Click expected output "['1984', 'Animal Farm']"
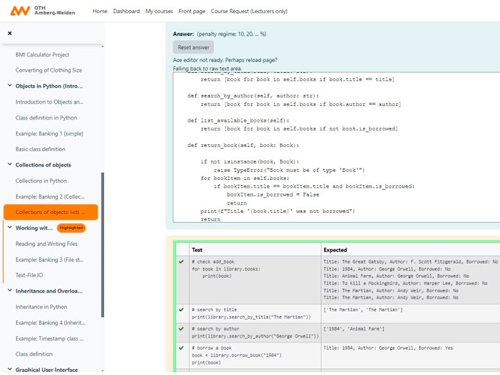Image resolution: width=500 pixels, height=375 pixels. click(354, 329)
